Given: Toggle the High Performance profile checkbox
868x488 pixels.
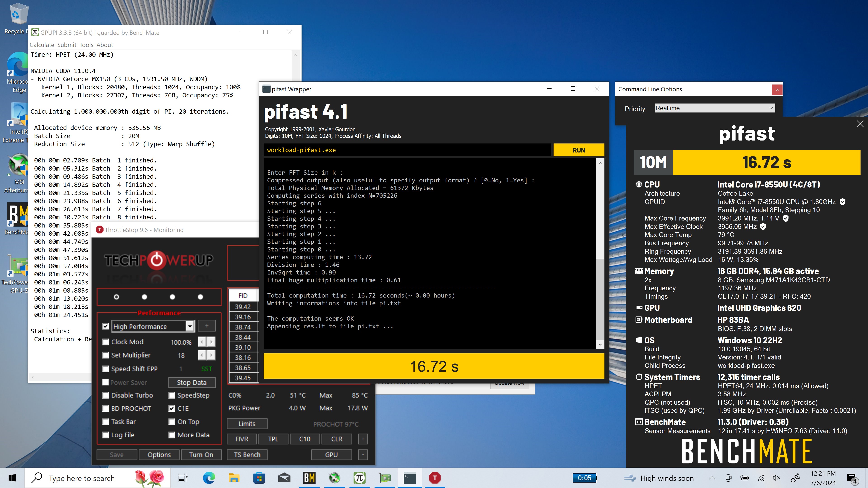Looking at the screenshot, I should 106,326.
